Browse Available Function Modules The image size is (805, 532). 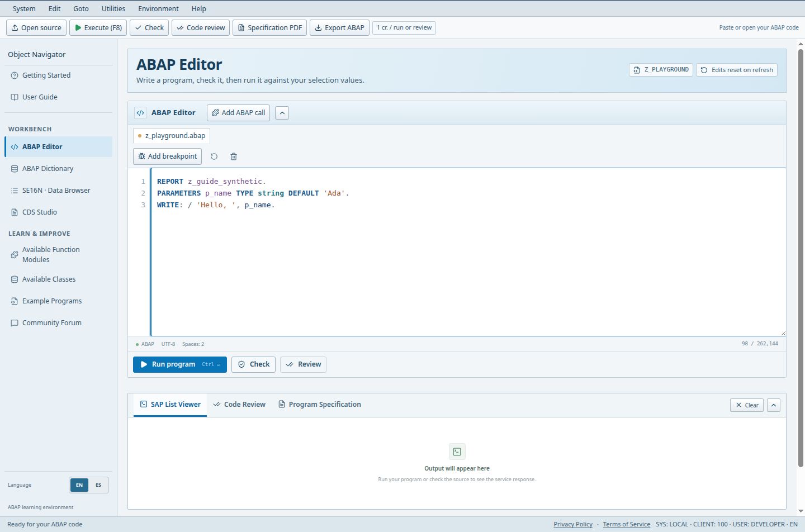(x=58, y=255)
